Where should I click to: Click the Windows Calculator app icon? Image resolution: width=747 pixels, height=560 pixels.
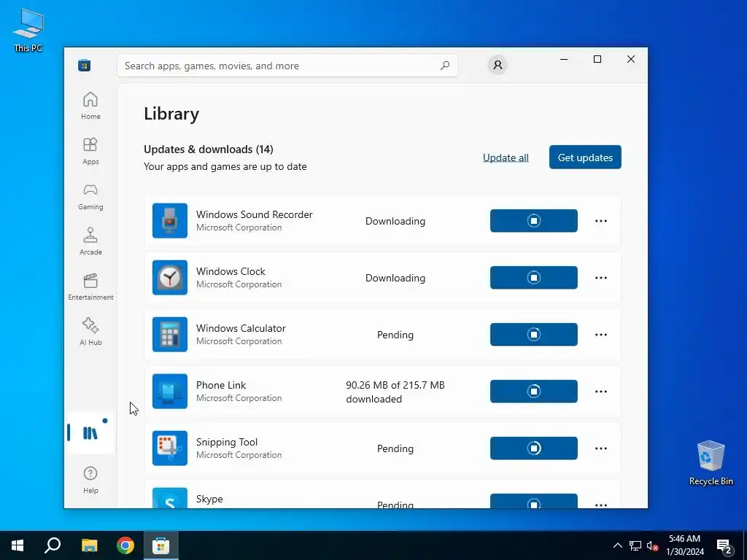pyautogui.click(x=169, y=334)
